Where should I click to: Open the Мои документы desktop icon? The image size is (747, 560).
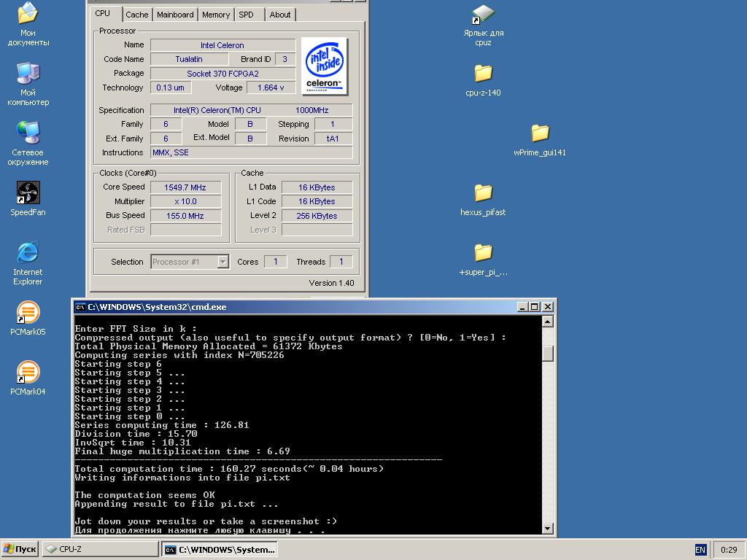(28, 13)
